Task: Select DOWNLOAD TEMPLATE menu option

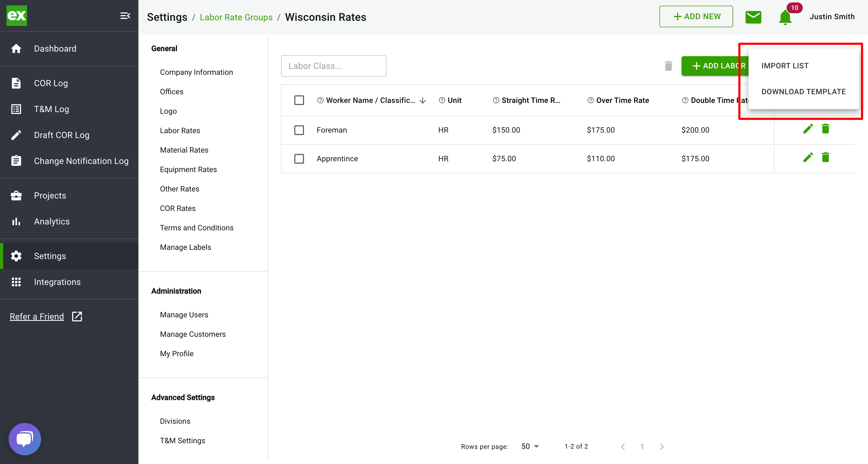Action: coord(803,92)
